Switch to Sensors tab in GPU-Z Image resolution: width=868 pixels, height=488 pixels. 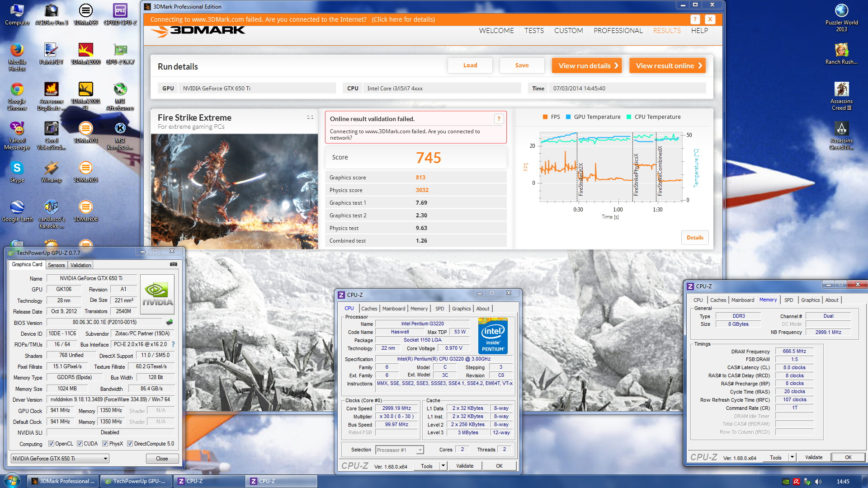click(x=57, y=265)
